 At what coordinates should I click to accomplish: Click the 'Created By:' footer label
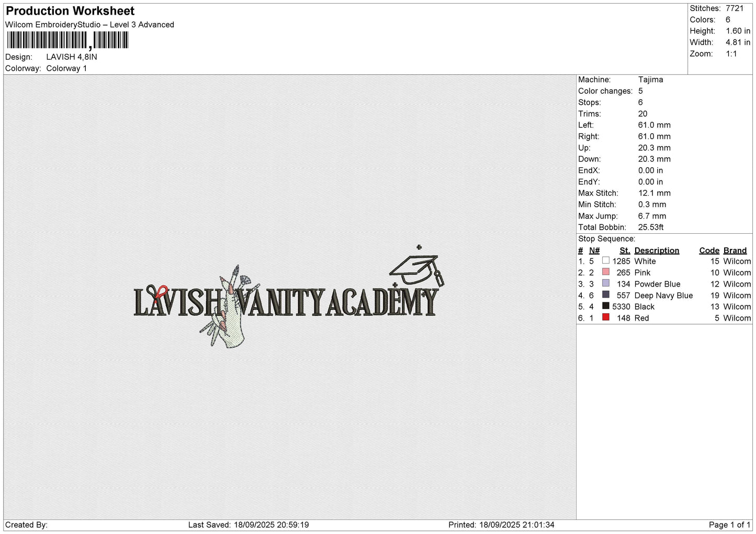point(26,525)
